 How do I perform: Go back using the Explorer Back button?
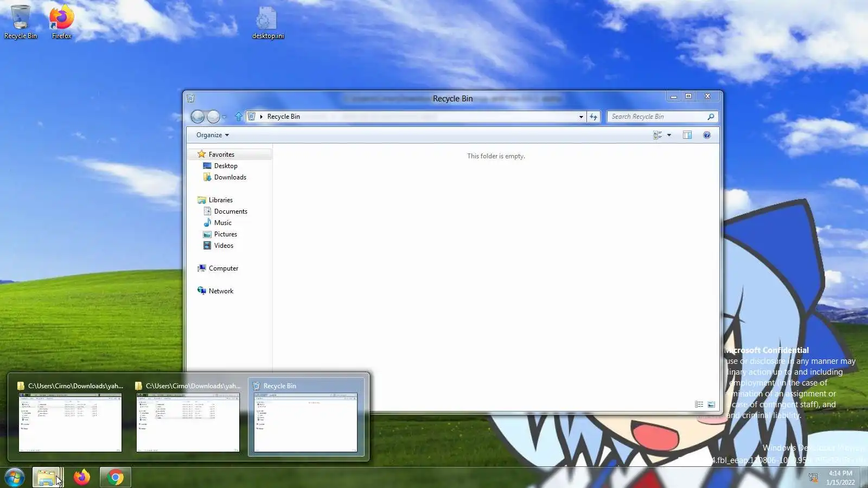click(x=198, y=117)
